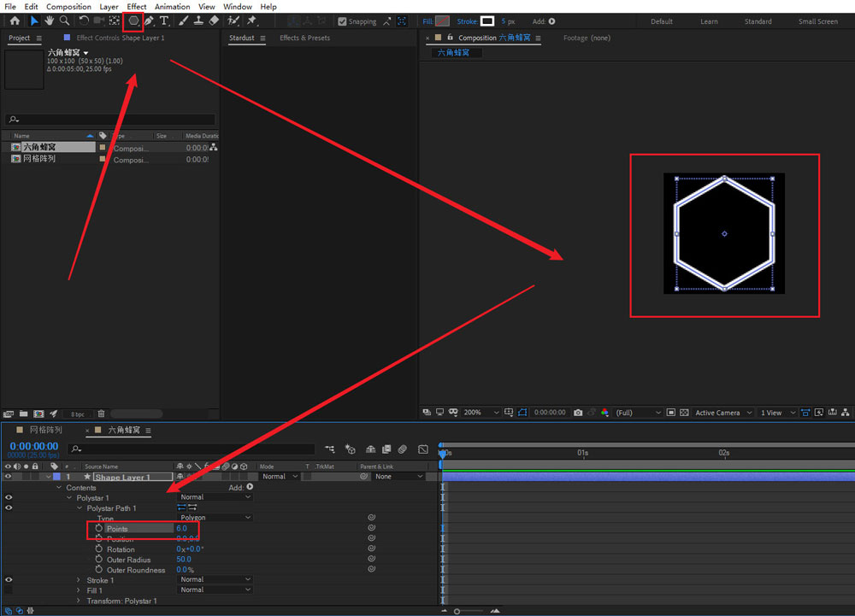Screen dimensions: 855x616
Task: Click the Points stopwatch icon
Action: tap(99, 529)
